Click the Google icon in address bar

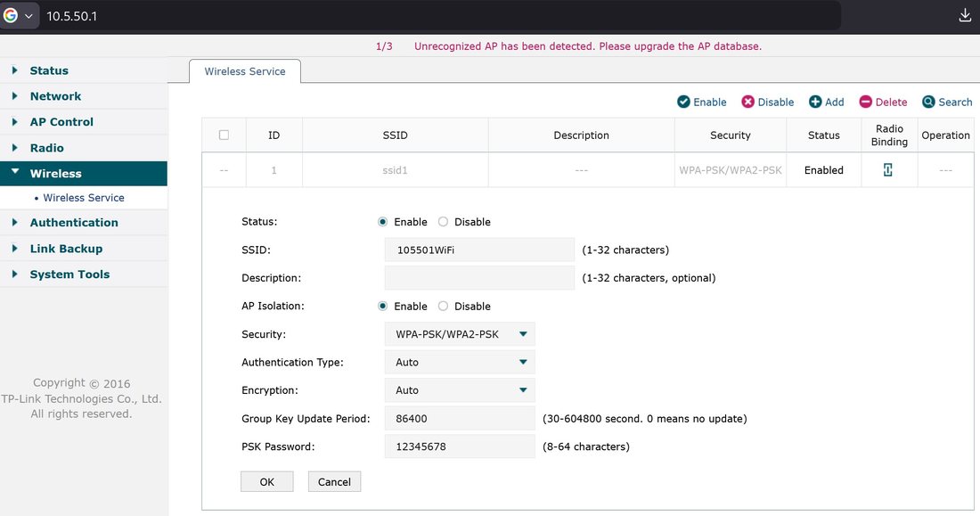tap(10, 16)
